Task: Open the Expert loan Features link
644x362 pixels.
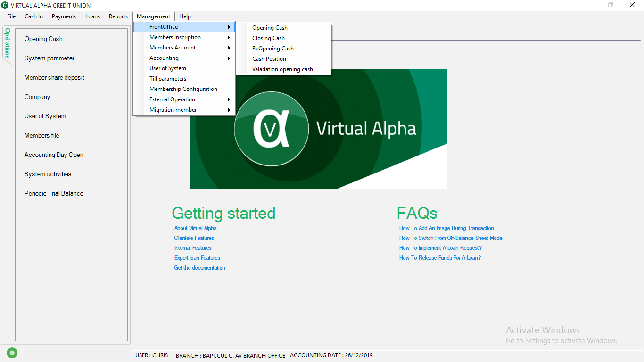Action: 197,258
